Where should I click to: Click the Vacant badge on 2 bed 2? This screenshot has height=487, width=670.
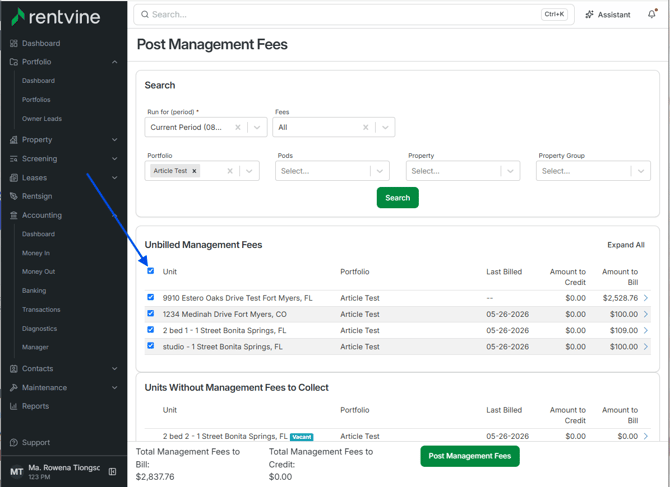click(302, 437)
